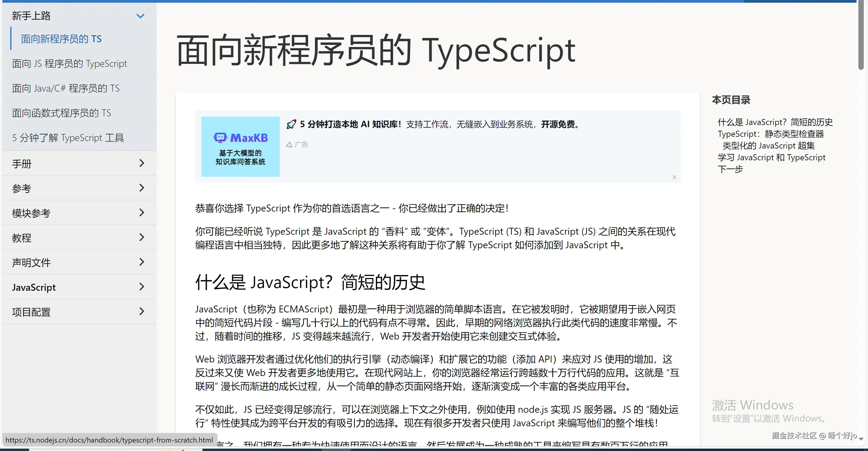Expand the 教程 section arrow

point(142,237)
